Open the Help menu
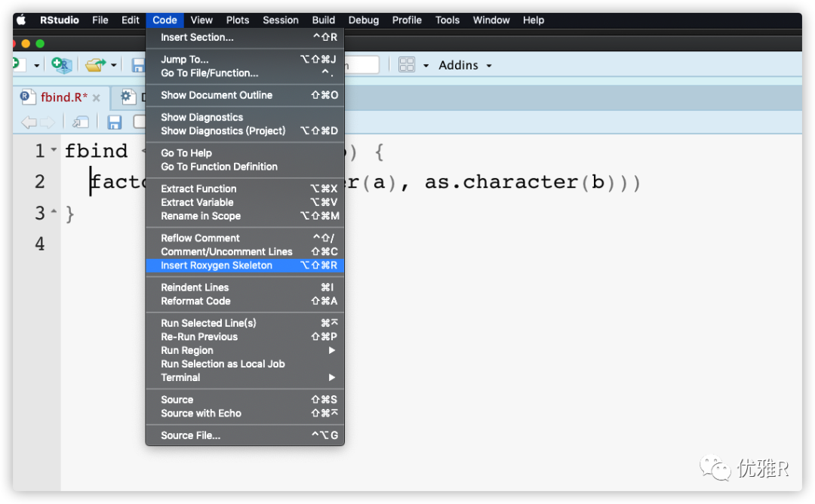 [534, 20]
